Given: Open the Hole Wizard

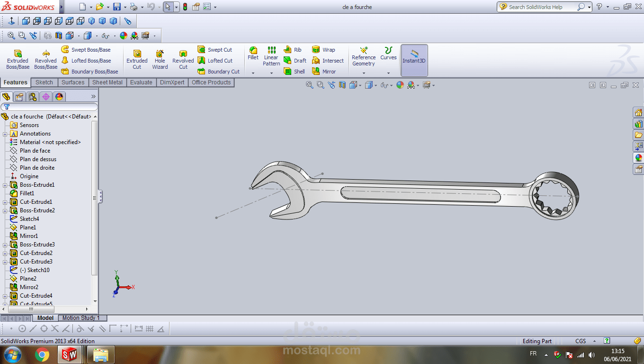Looking at the screenshot, I should tap(160, 59).
